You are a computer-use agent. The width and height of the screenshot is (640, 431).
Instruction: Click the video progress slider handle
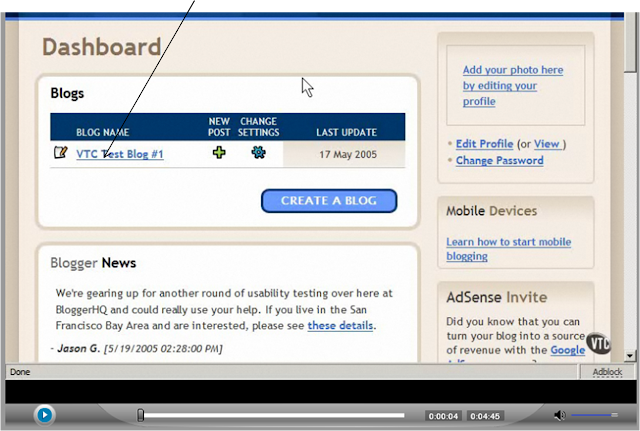click(x=140, y=415)
